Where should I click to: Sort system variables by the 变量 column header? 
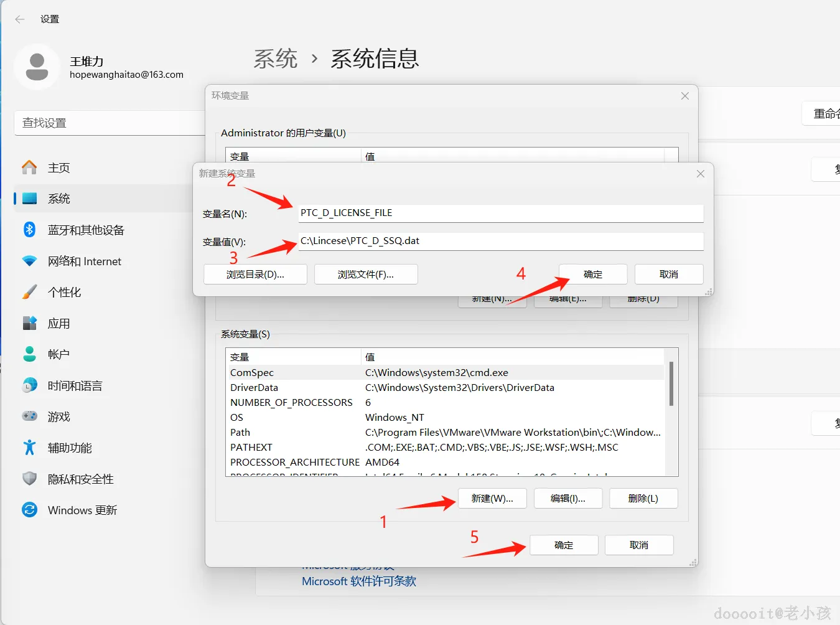(x=294, y=357)
